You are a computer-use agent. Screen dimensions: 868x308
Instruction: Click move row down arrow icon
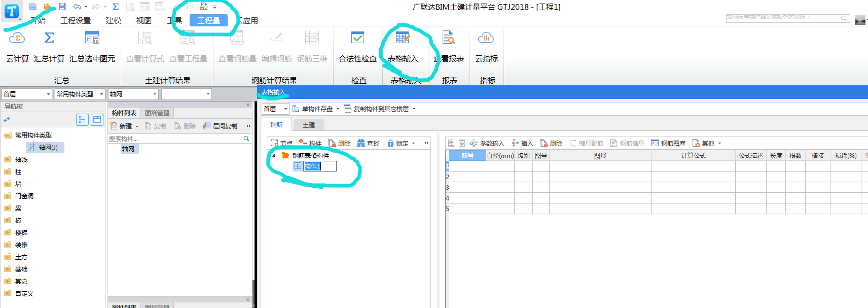click(462, 144)
